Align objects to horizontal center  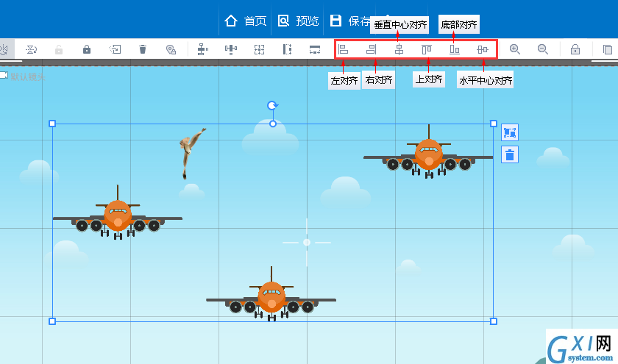(x=483, y=49)
